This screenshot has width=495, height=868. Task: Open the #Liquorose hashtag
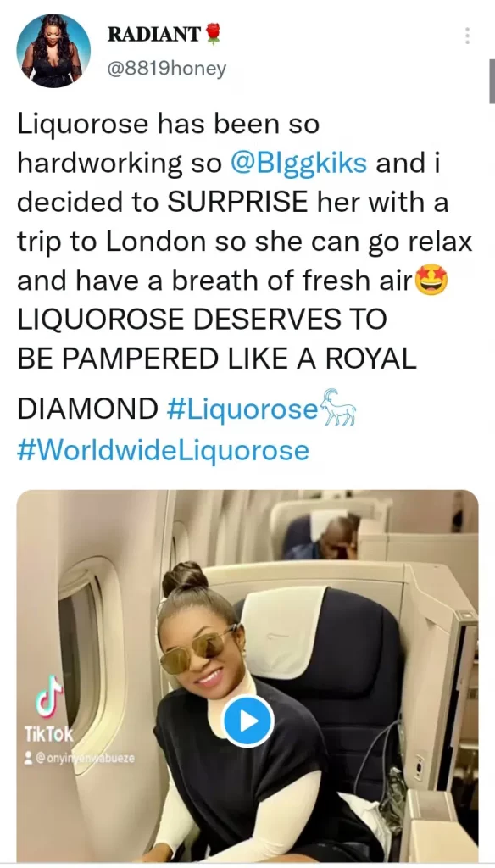(243, 409)
